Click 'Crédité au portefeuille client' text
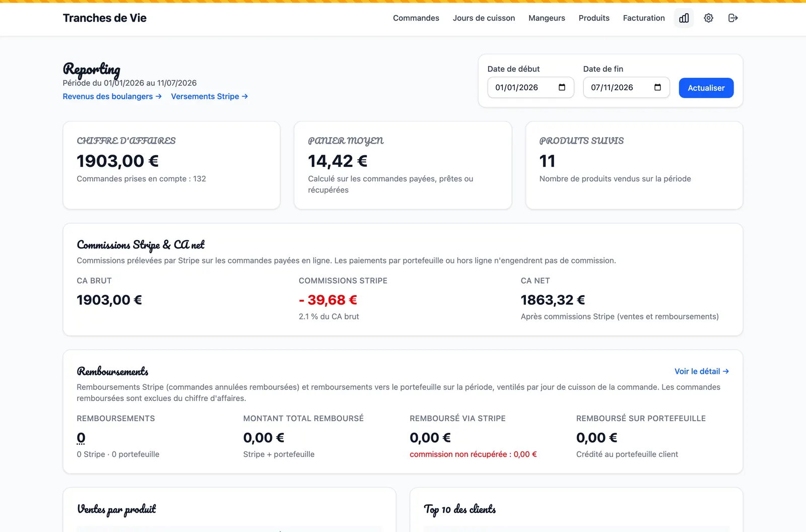Image resolution: width=806 pixels, height=532 pixels. (x=627, y=454)
